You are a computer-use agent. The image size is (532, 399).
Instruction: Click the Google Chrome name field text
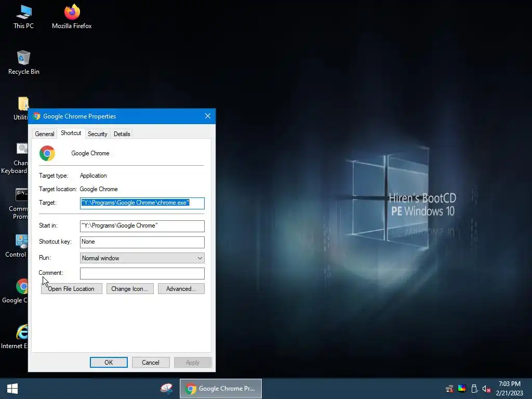pos(90,153)
